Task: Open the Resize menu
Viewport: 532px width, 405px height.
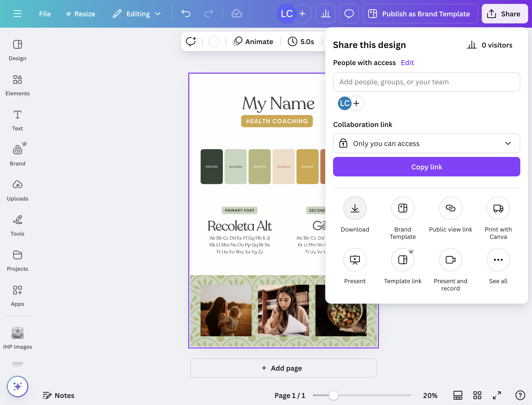Action: pos(80,14)
